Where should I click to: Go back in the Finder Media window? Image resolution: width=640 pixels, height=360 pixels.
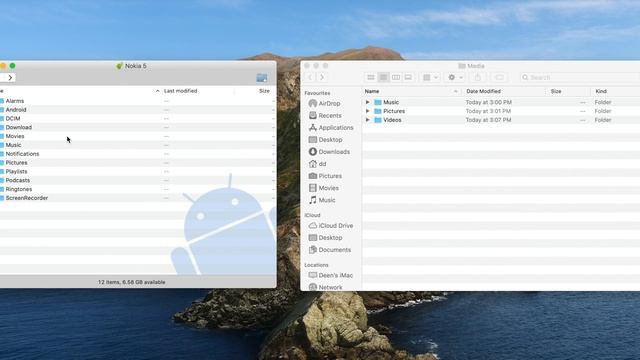310,77
